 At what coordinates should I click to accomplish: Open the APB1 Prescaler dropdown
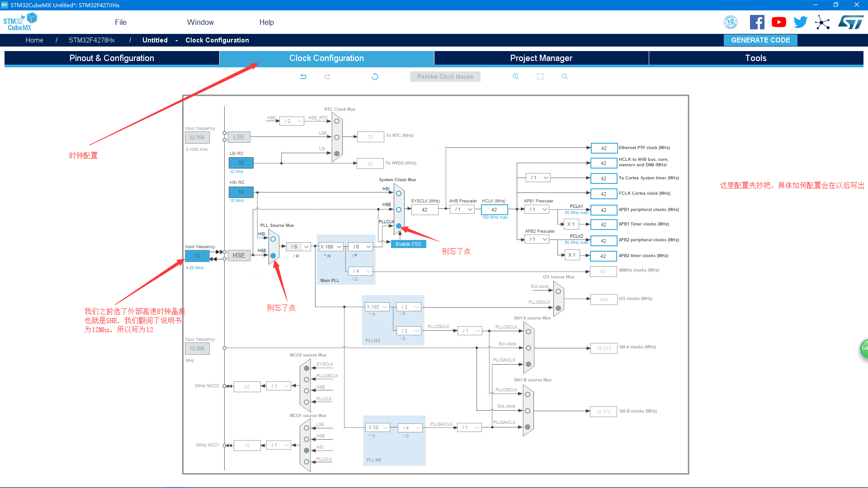point(537,210)
